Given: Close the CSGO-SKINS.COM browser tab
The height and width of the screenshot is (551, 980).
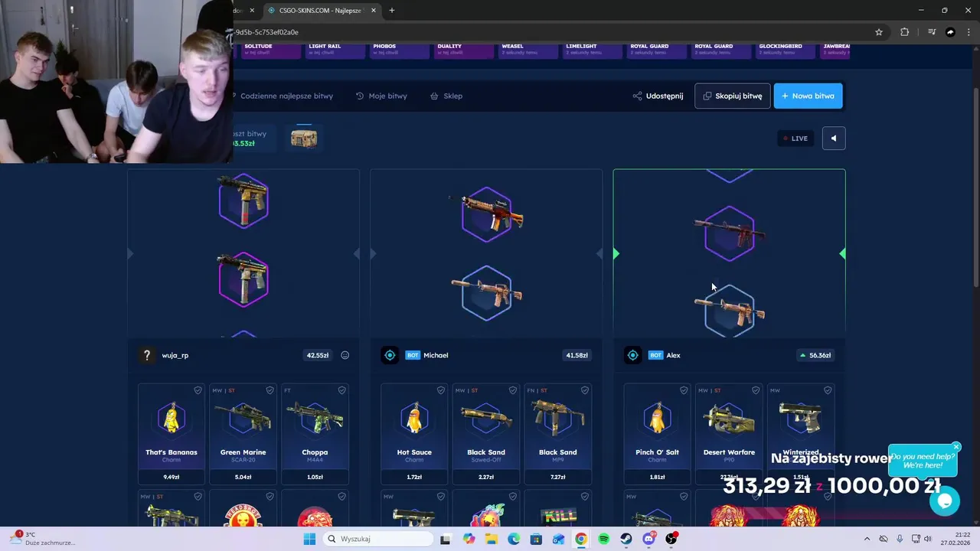Looking at the screenshot, I should tap(373, 11).
